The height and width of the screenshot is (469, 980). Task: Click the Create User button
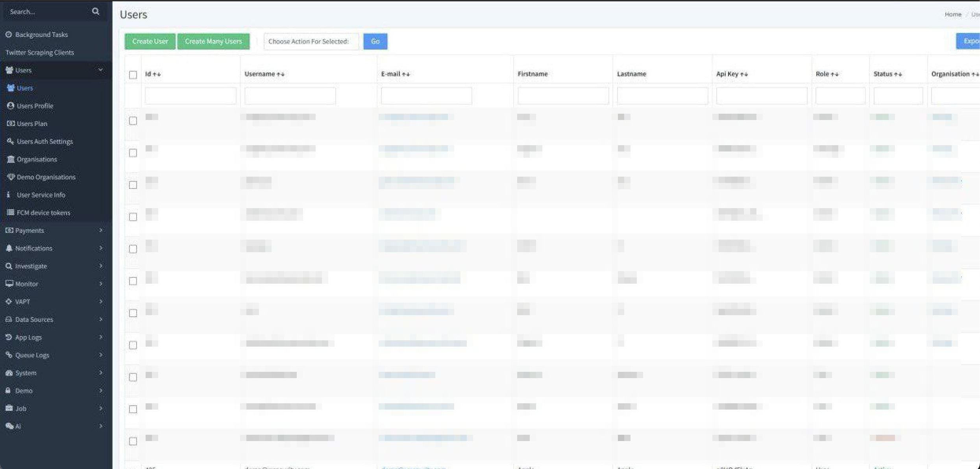coord(150,41)
